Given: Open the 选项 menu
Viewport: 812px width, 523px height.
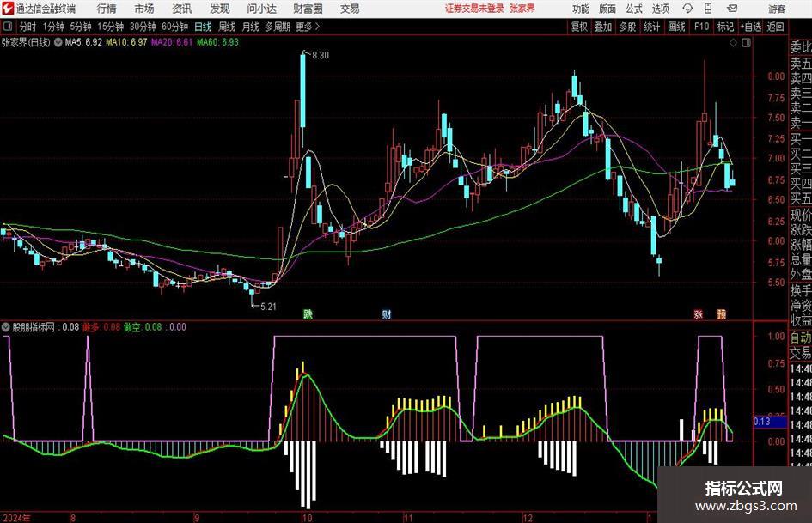Looking at the screenshot, I should (661, 9).
